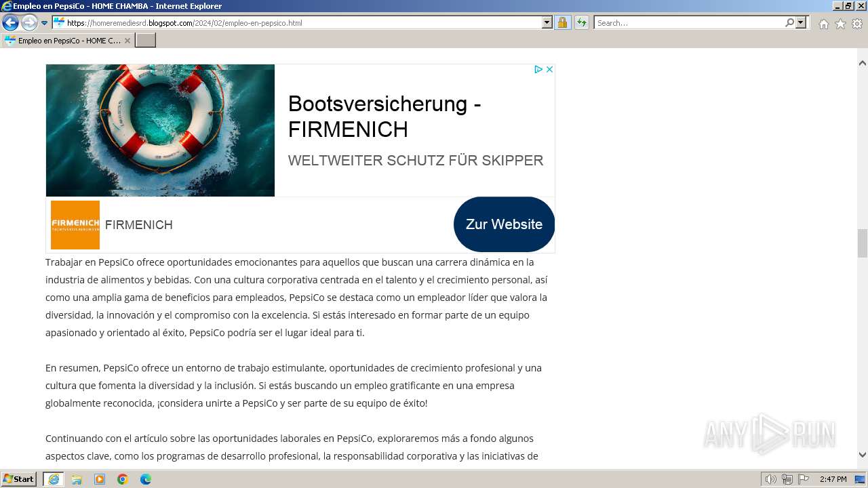The image size is (868, 488).
Task: Click the 'Zur Website' button
Action: tap(504, 224)
